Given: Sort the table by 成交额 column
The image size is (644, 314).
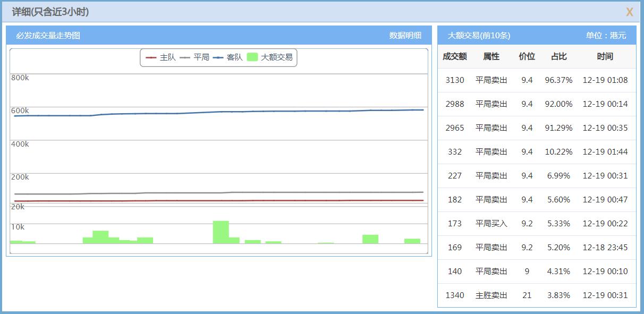Looking at the screenshot, I should point(454,56).
